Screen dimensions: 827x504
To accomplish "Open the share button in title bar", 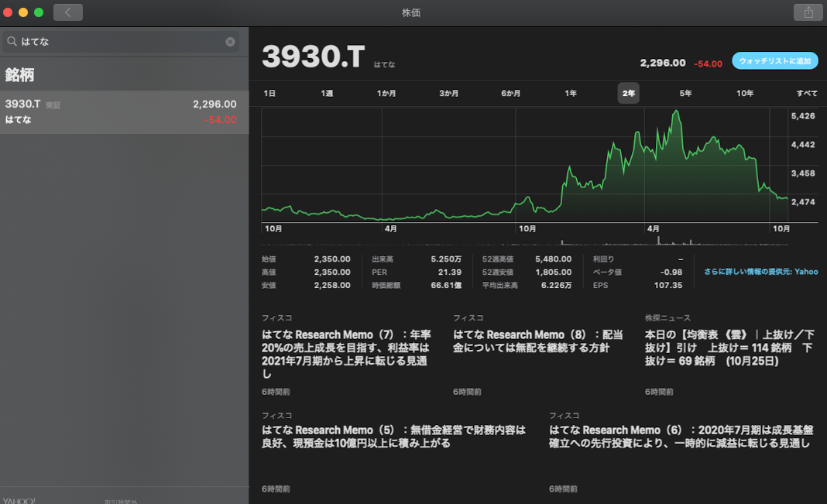I will click(x=808, y=12).
